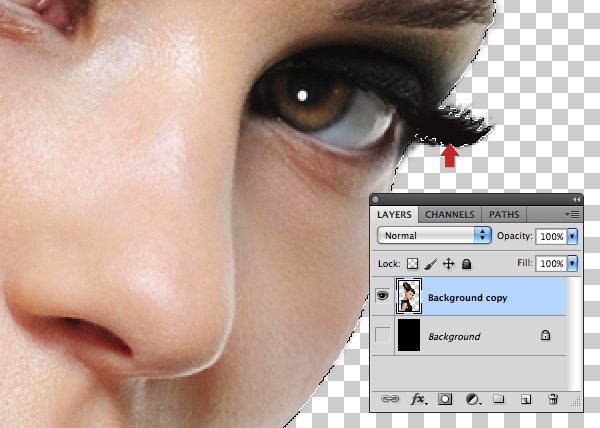Create a new layer
The width and height of the screenshot is (600, 428).
(x=526, y=399)
